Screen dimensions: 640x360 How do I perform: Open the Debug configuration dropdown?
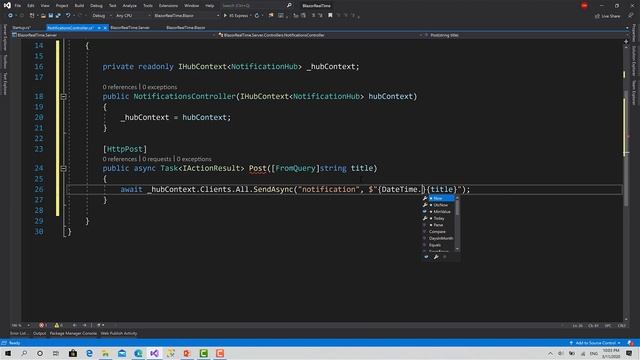[x=101, y=16]
